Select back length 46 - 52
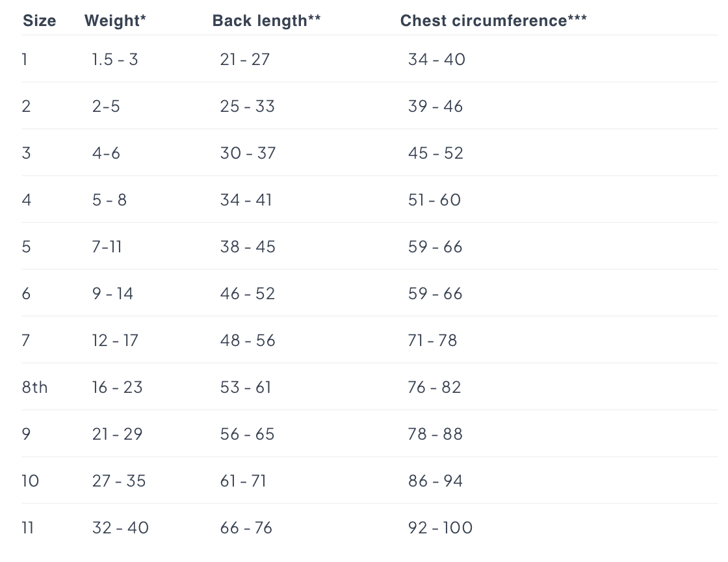The width and height of the screenshot is (728, 562). click(x=248, y=294)
